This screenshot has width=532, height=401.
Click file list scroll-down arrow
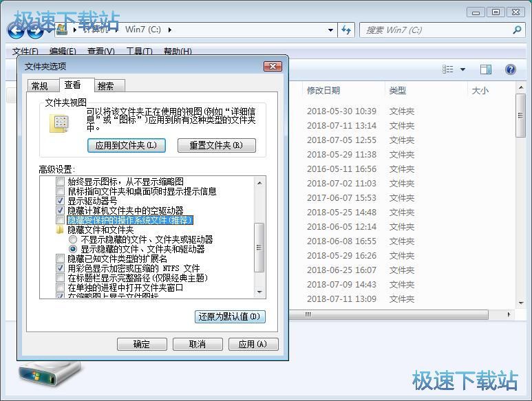point(521,303)
